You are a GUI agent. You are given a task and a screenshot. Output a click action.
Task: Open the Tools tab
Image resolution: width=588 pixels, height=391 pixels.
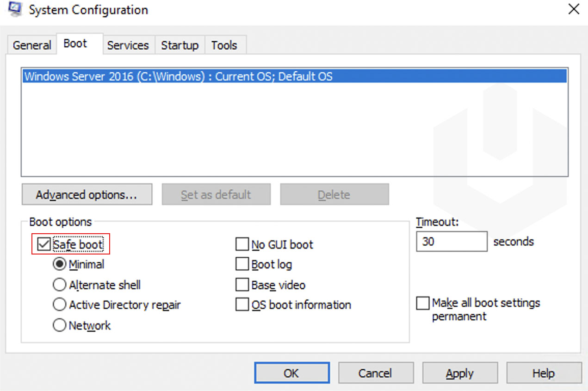tap(224, 45)
